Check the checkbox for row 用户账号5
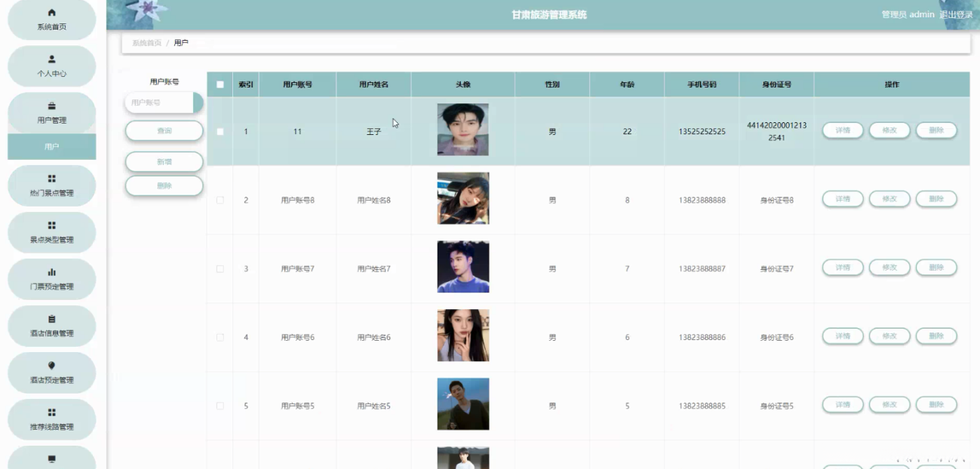 (x=220, y=406)
